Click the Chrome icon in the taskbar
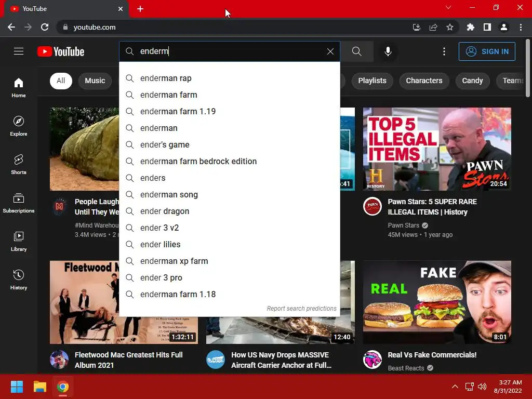The width and height of the screenshot is (532, 399). (63, 387)
